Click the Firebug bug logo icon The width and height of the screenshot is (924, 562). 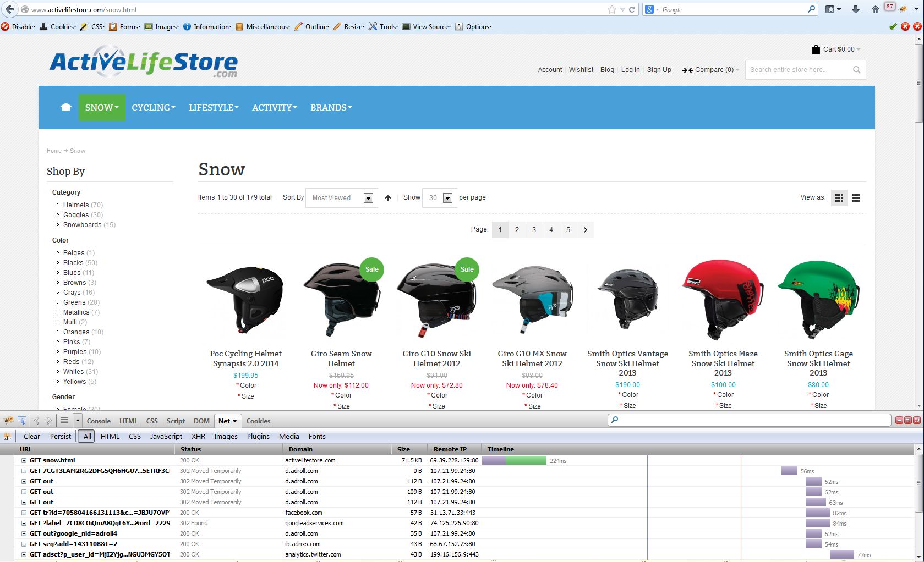pyautogui.click(x=8, y=421)
